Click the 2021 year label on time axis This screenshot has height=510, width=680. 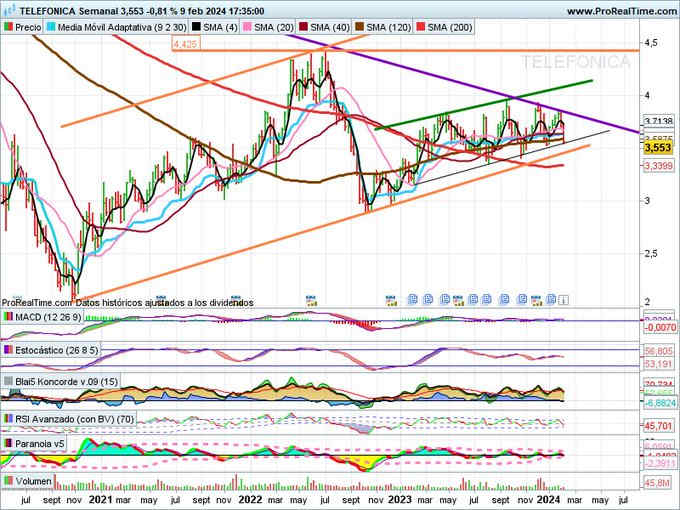tap(100, 500)
